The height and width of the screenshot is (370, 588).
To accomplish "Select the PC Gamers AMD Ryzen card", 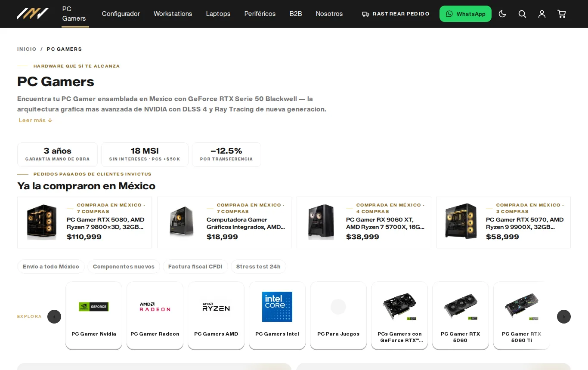I will (x=216, y=315).
